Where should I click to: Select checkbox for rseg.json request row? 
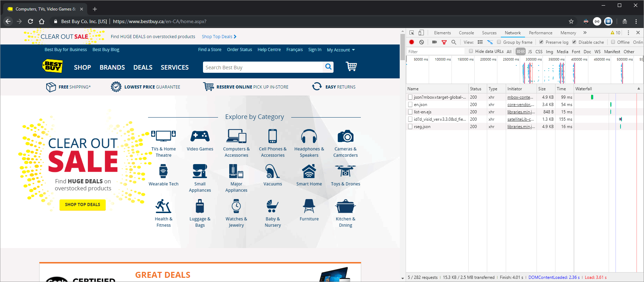(410, 126)
